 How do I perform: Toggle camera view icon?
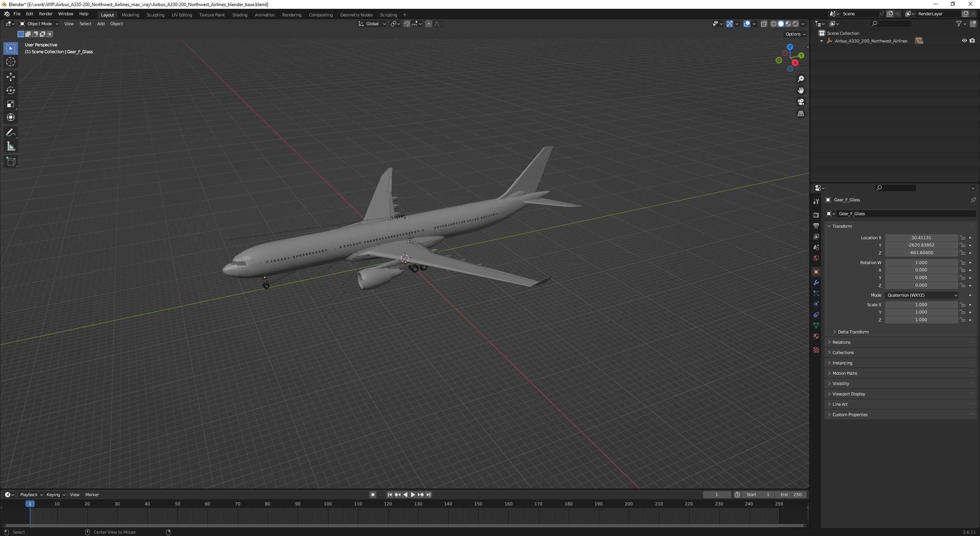(800, 102)
